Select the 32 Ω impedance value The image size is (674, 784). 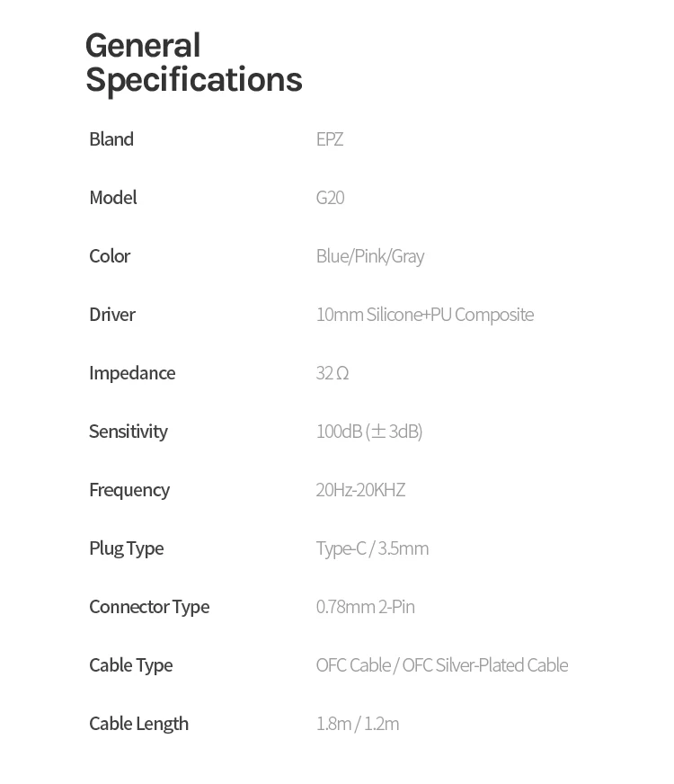click(332, 373)
